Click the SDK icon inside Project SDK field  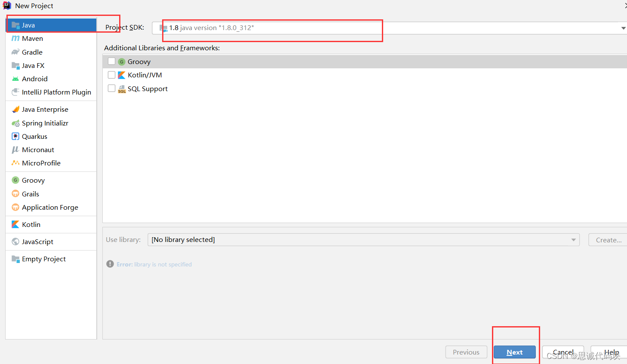click(x=163, y=28)
